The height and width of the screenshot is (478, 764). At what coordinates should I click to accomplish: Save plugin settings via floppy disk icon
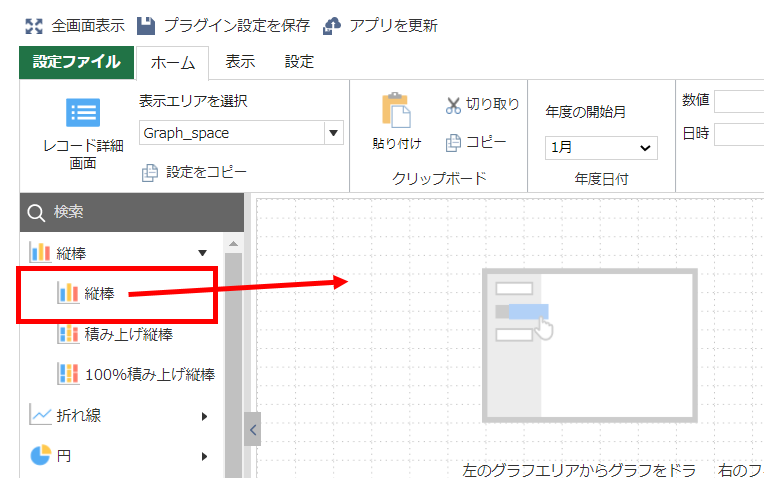coord(146,26)
